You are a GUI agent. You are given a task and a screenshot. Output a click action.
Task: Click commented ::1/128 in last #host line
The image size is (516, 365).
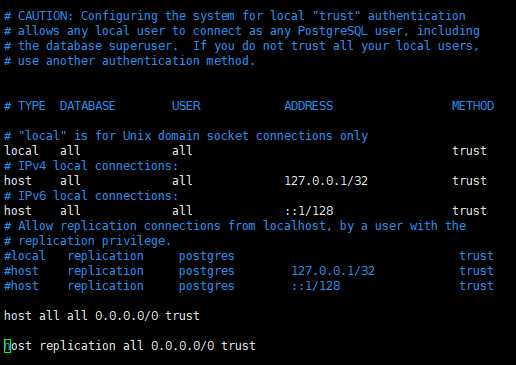click(316, 286)
